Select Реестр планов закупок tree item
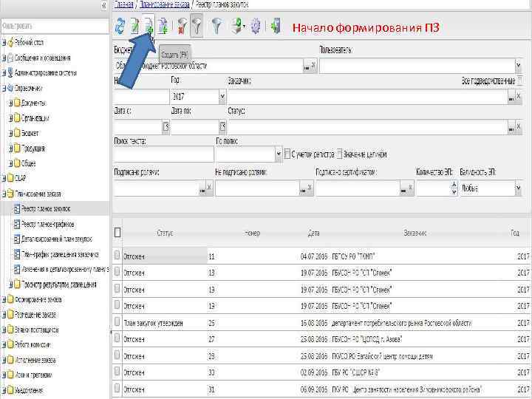532x399 pixels. 46,209
